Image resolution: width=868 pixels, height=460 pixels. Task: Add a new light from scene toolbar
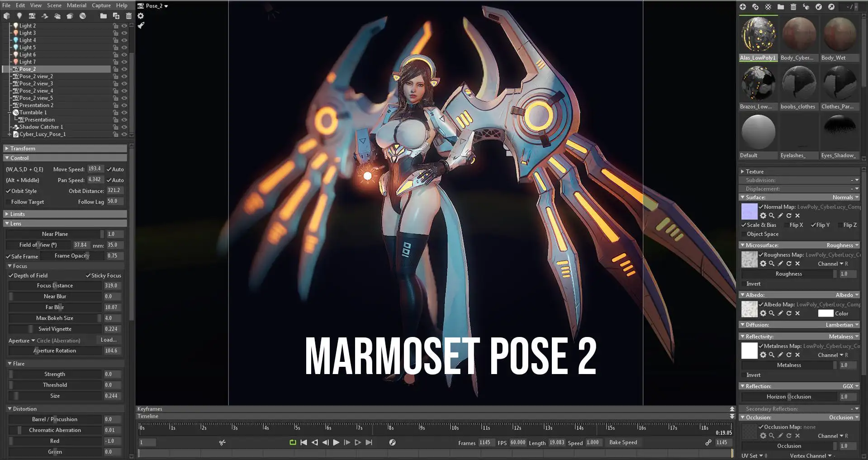[19, 16]
